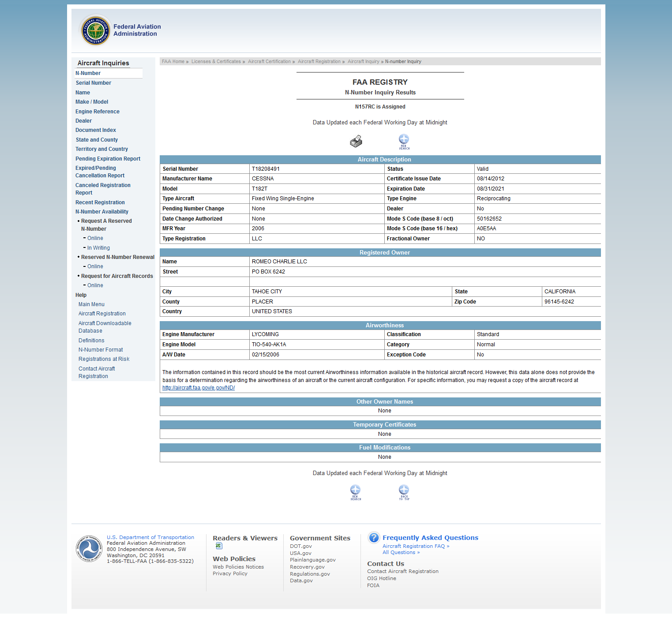Viewport: 672px width, 618px height.
Task: Open the aircraft.faa.gov/e.gov/ND/ link
Action: tap(199, 388)
